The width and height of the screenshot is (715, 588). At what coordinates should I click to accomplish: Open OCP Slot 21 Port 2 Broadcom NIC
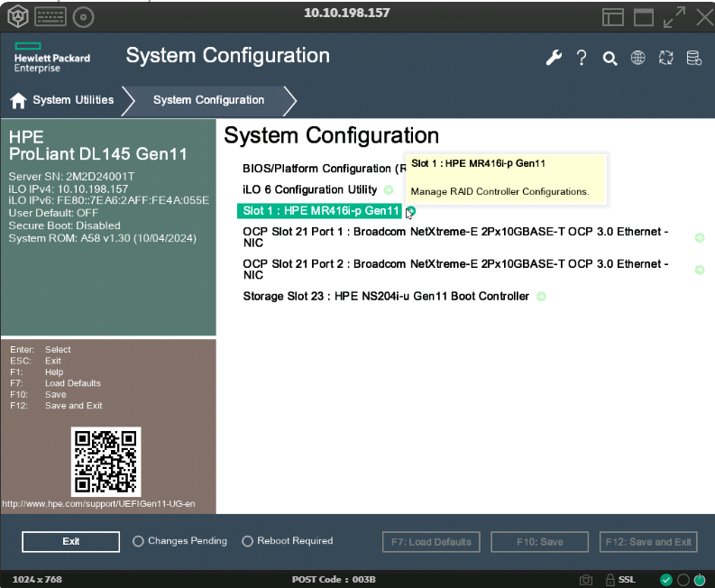coord(455,270)
